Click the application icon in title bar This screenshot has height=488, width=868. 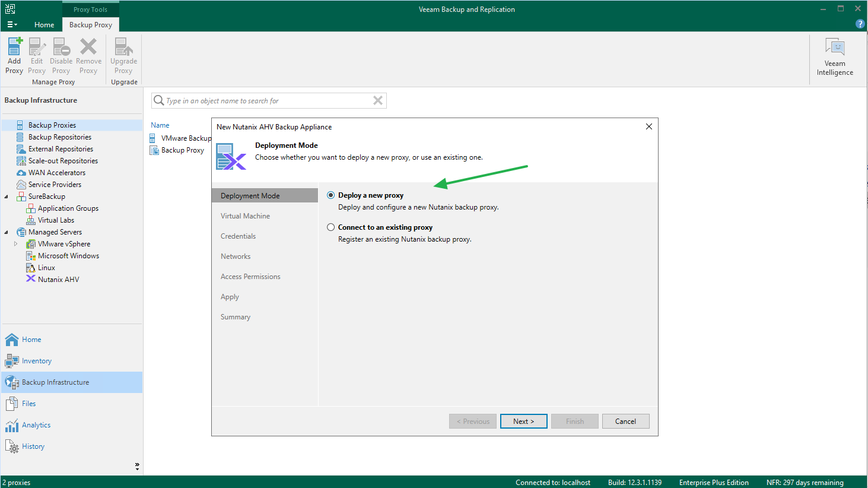pos(10,9)
